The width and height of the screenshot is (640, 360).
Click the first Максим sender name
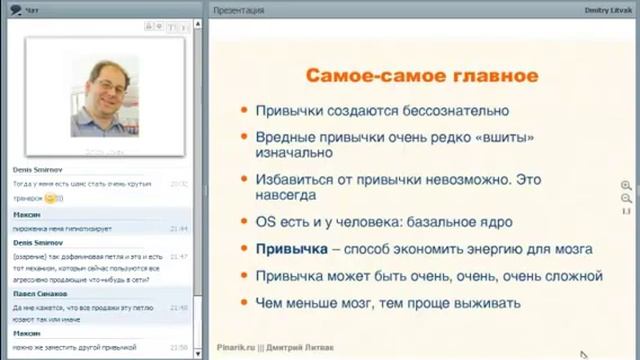27,214
